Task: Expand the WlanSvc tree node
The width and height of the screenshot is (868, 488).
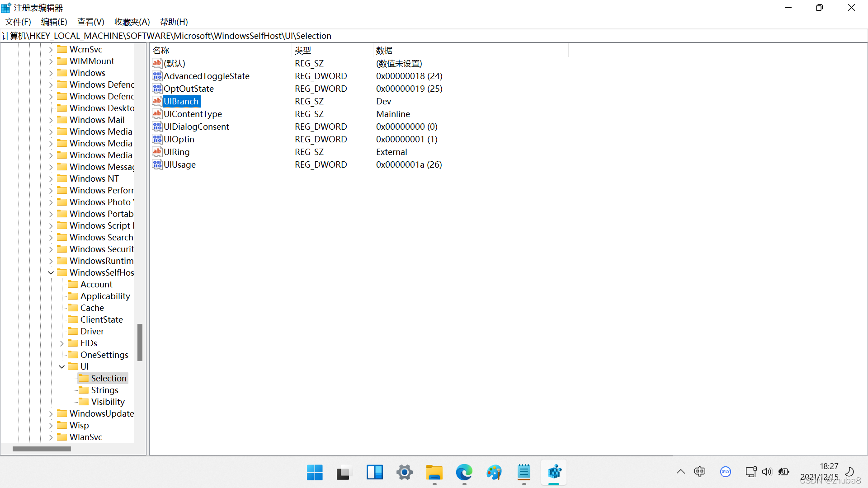Action: (51, 437)
